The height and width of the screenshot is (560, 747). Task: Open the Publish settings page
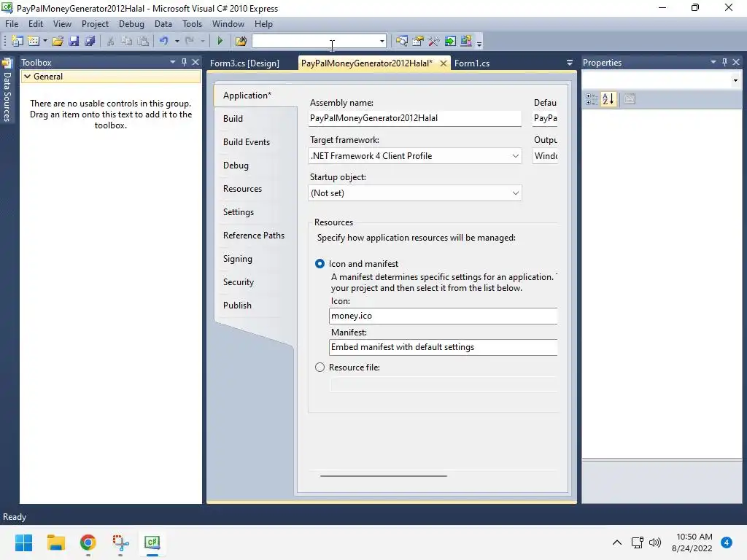[237, 306]
